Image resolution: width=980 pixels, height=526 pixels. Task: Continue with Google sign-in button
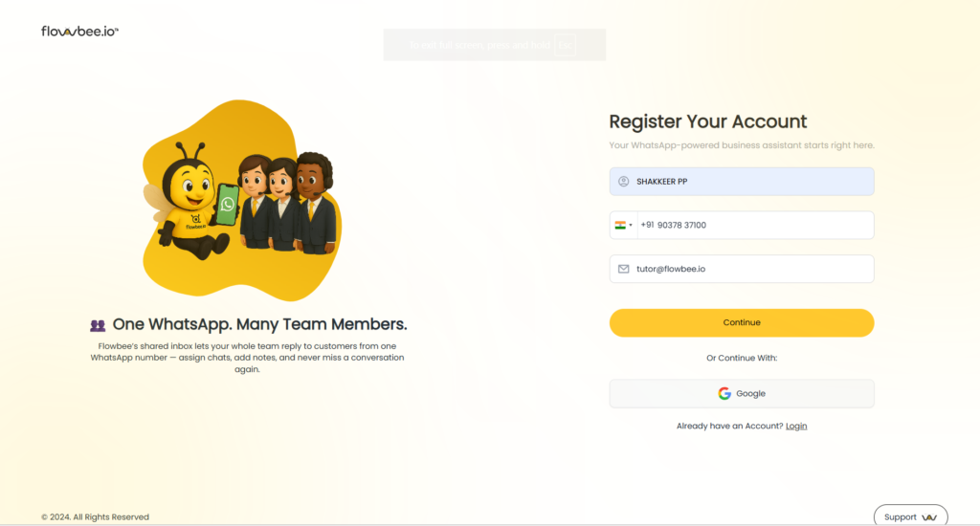pyautogui.click(x=742, y=393)
